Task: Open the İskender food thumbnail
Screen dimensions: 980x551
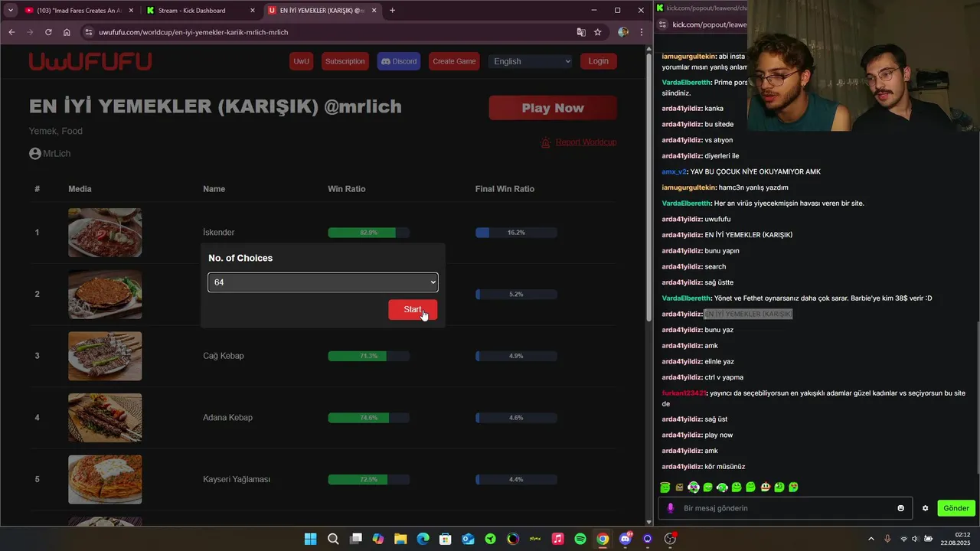Action: (105, 233)
